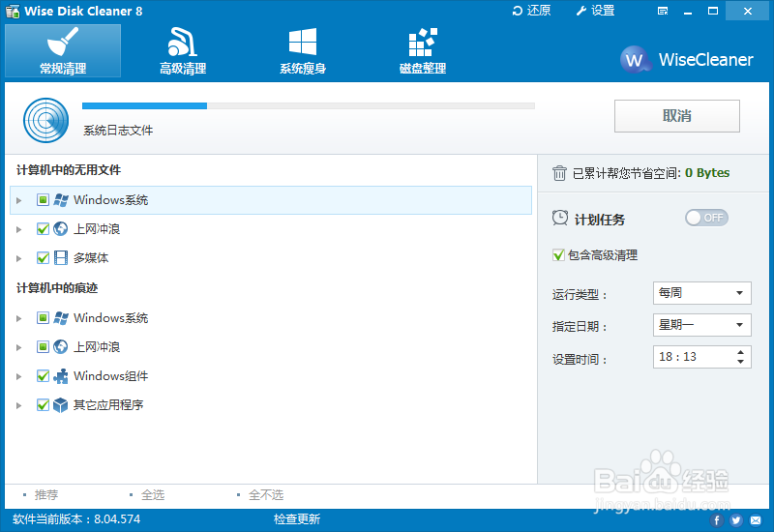Open the 运行类型 dropdown (每周)

702,293
